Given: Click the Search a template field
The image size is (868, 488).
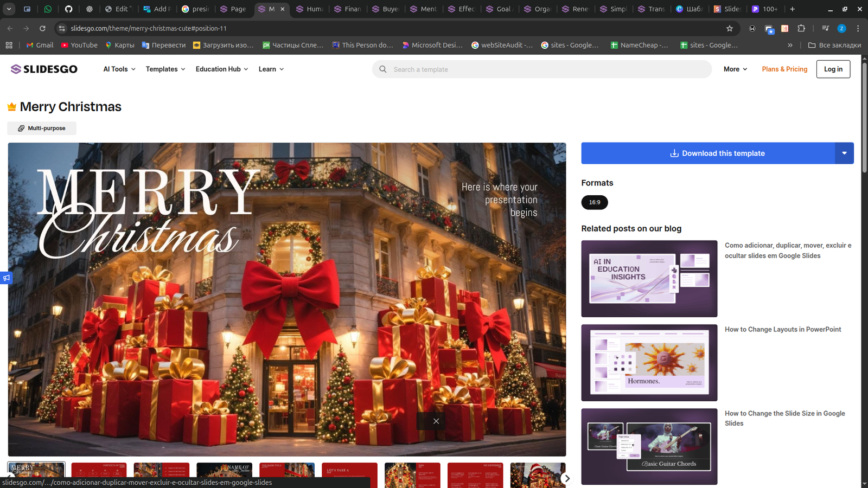Looking at the screenshot, I should 542,69.
